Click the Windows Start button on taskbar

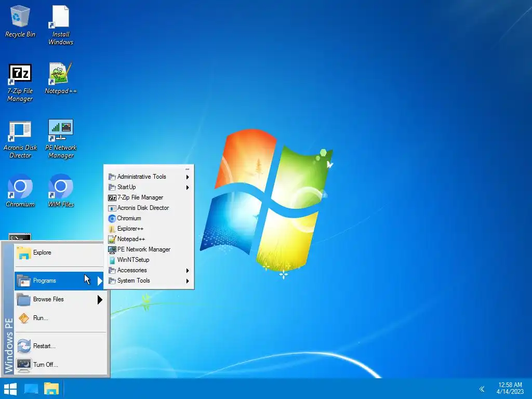pos(10,389)
